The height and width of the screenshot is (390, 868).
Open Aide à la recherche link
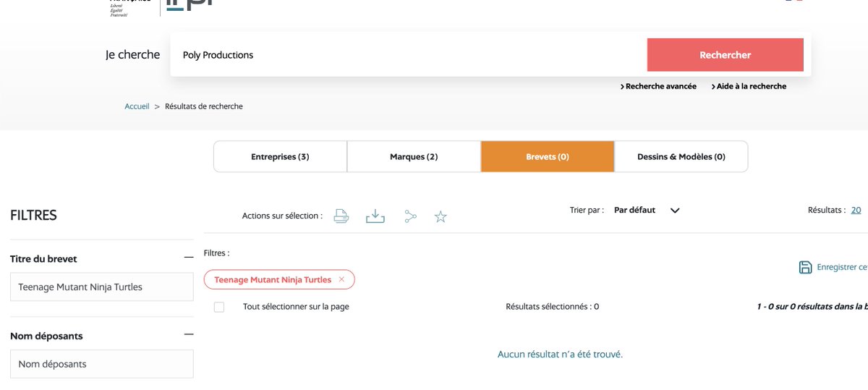[749, 86]
